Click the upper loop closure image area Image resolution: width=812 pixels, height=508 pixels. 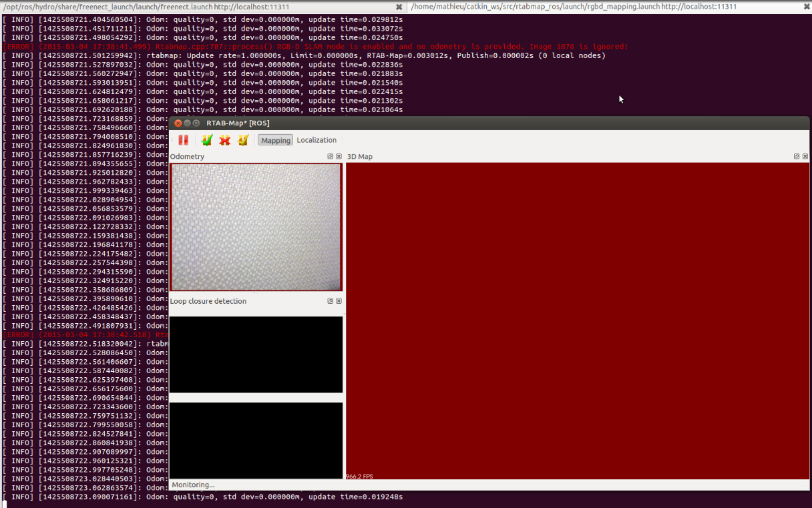(256, 354)
